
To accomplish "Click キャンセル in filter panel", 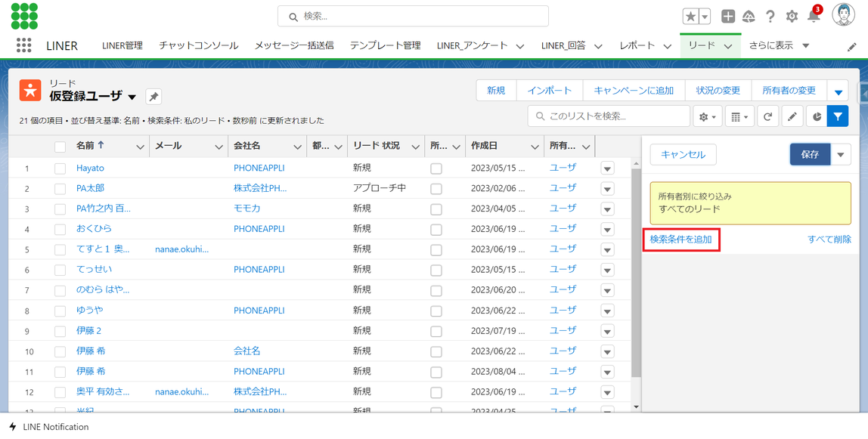I will pos(683,154).
